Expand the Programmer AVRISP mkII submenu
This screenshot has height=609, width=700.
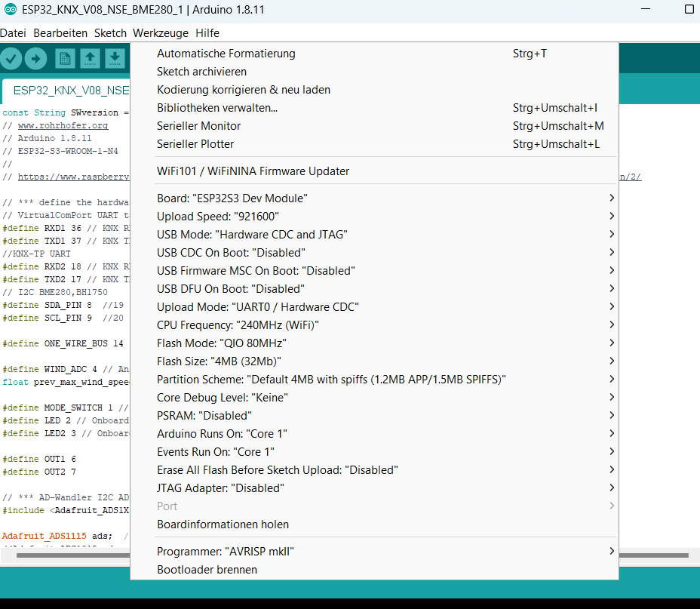tap(374, 552)
